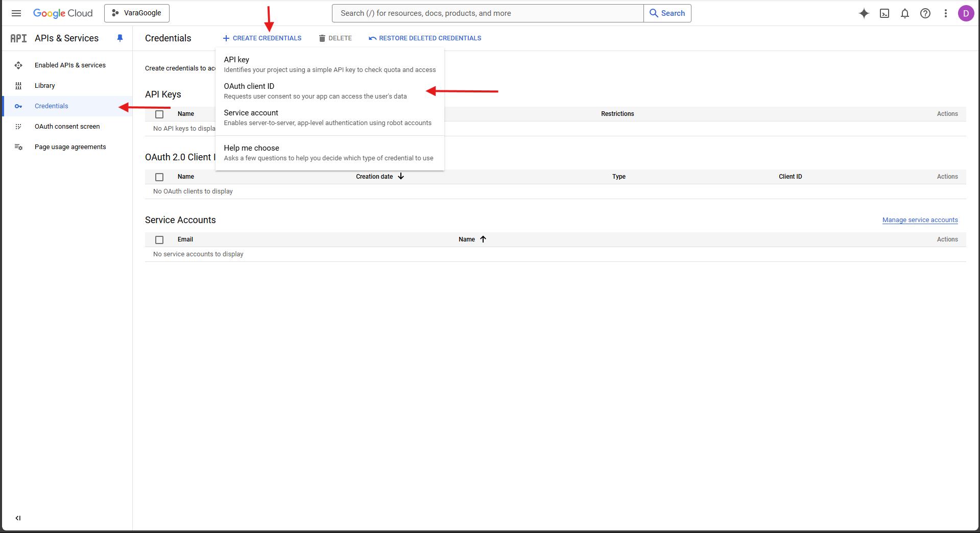Viewport: 980px width, 533px height.
Task: Click 'No service accounts to display' text
Action: [x=198, y=254]
